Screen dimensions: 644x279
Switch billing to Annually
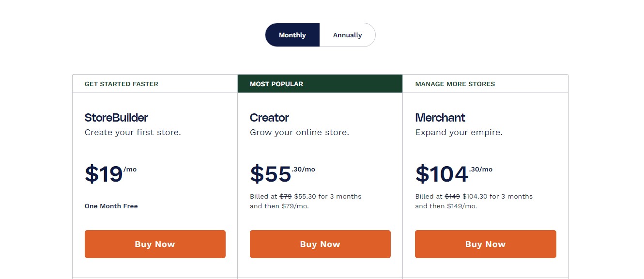click(347, 35)
